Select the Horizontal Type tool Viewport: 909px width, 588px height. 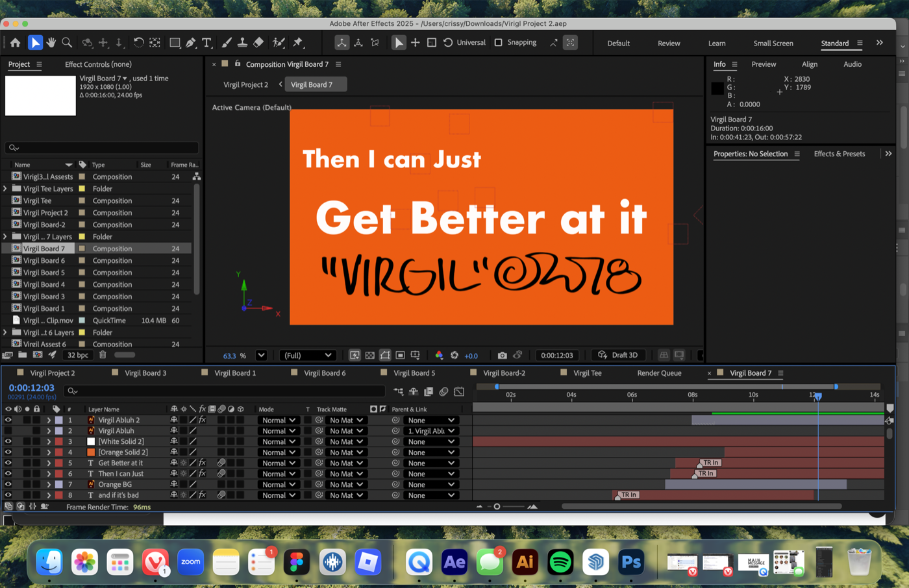point(207,43)
